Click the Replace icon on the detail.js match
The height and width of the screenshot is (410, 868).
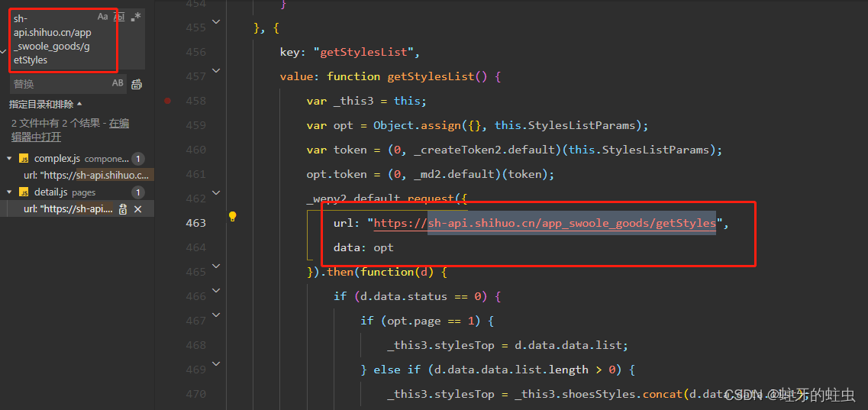123,209
